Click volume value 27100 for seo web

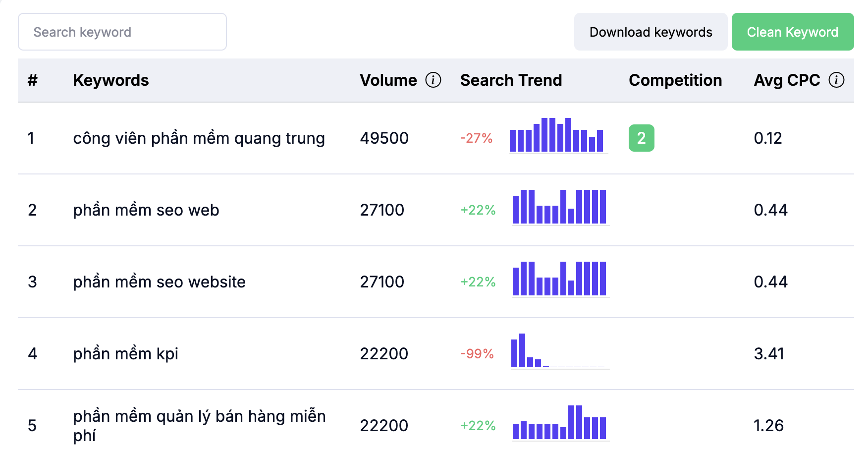(x=382, y=210)
